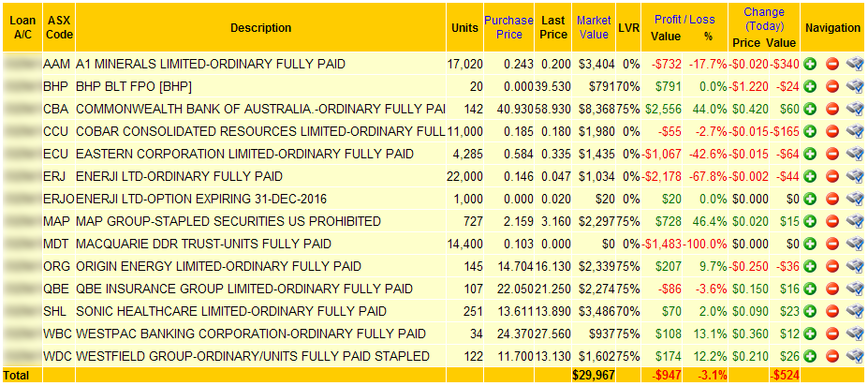Click the red minus icon in the ECU row
The width and height of the screenshot is (868, 386).
[832, 154]
